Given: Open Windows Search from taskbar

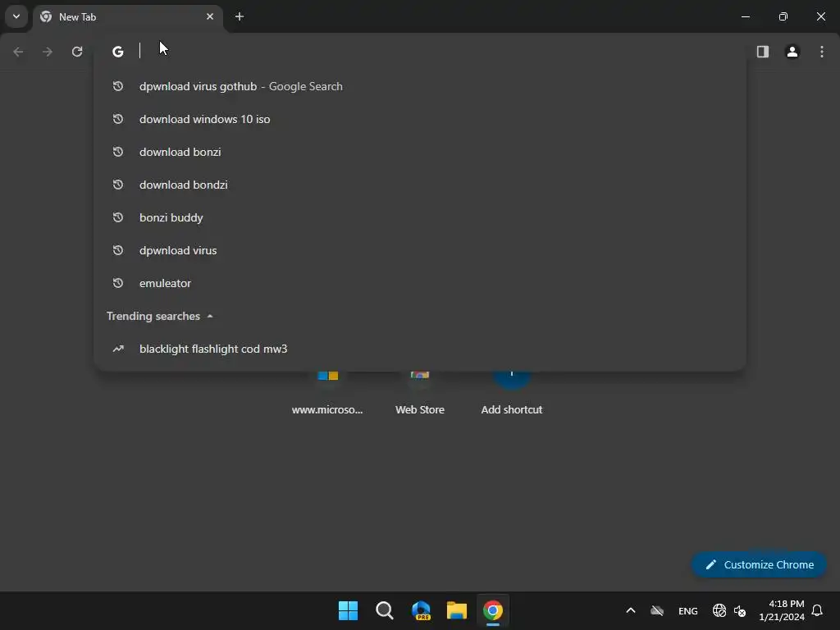Looking at the screenshot, I should click(385, 610).
